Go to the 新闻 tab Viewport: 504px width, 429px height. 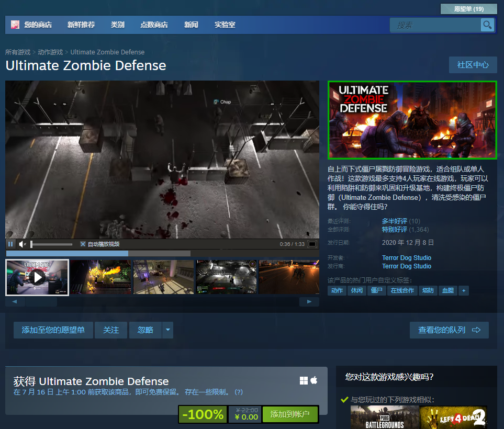[x=191, y=25]
